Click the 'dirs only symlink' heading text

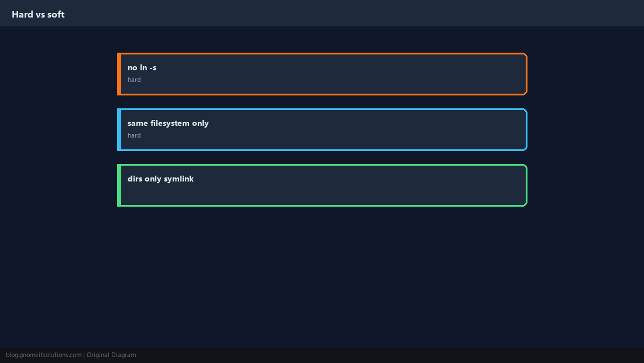[x=160, y=179]
